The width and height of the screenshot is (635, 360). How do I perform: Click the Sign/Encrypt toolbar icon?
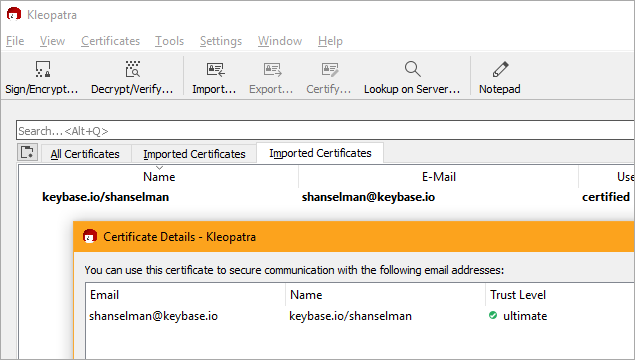tap(42, 69)
